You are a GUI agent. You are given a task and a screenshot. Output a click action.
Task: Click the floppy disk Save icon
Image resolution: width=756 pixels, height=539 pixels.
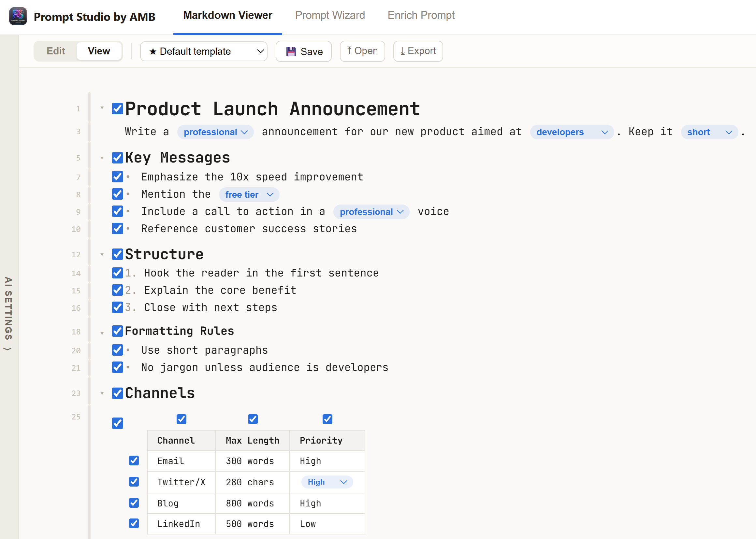point(291,51)
